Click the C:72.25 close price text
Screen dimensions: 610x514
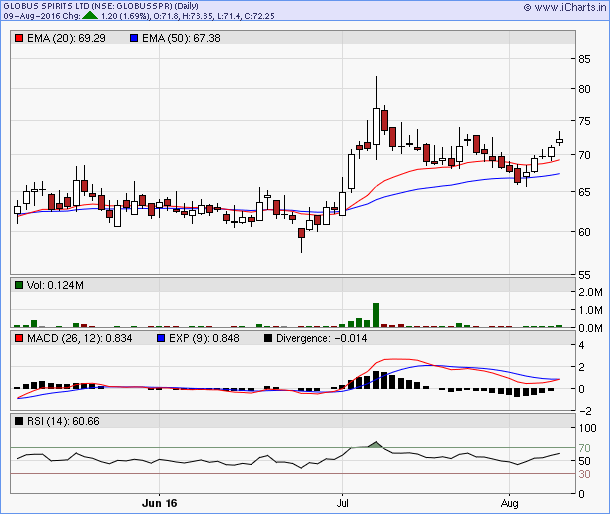[259, 16]
